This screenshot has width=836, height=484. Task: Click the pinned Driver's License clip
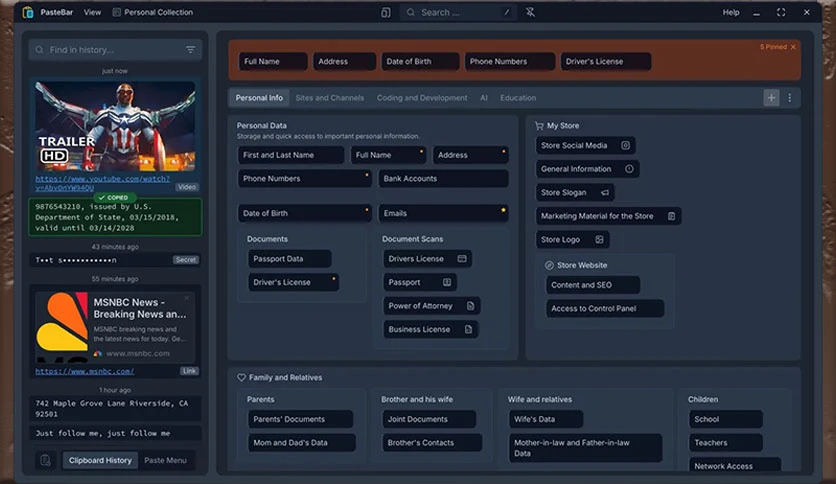[606, 61]
